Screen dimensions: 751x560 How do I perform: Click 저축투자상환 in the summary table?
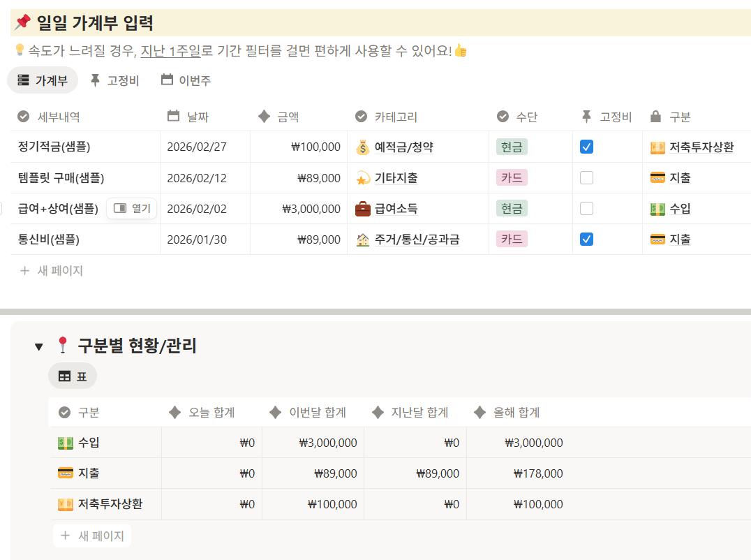point(110,504)
